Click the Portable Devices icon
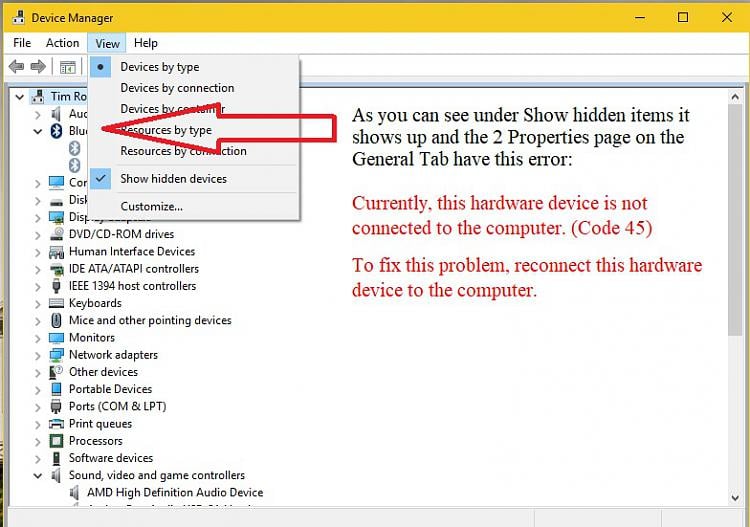750x527 pixels. coord(56,389)
